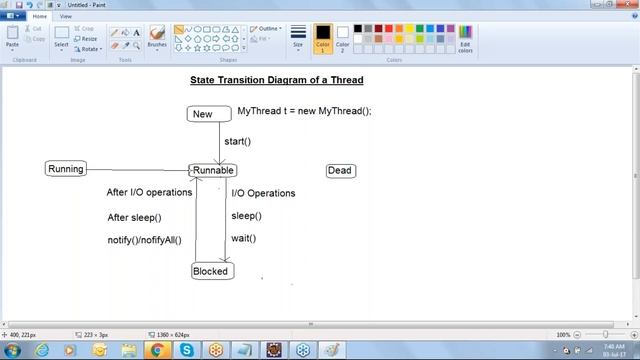Open Edit colors dialog
Viewport: 640px width, 360px height.
[x=465, y=39]
